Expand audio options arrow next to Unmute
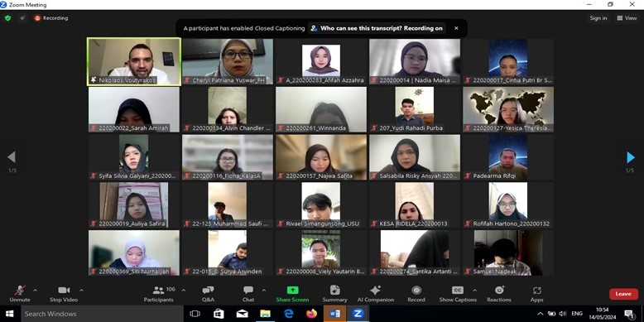The width and height of the screenshot is (644, 322). (x=35, y=291)
